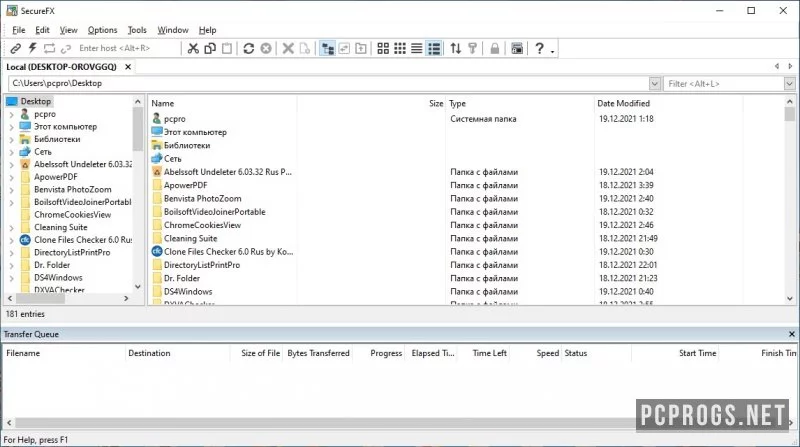Image resolution: width=800 pixels, height=447 pixels.
Task: Select the Local (DESKTOP-OROVGGQ) tab
Action: [x=61, y=67]
